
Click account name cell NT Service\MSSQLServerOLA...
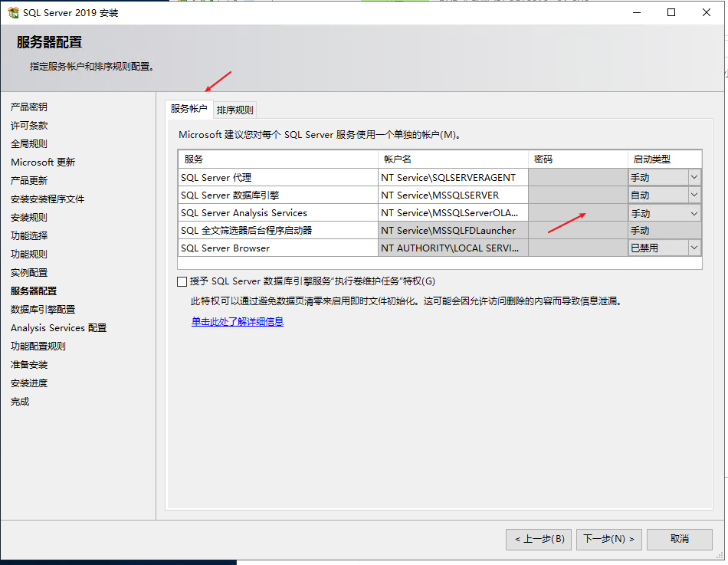[453, 213]
